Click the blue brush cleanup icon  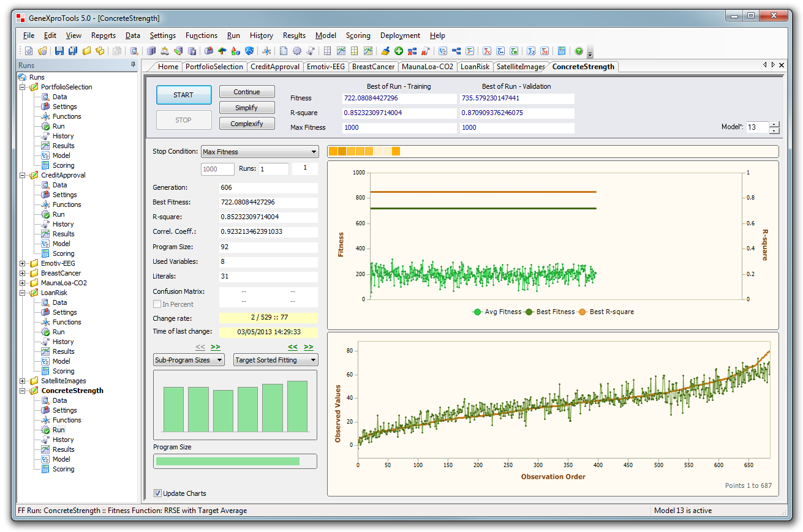(385, 51)
